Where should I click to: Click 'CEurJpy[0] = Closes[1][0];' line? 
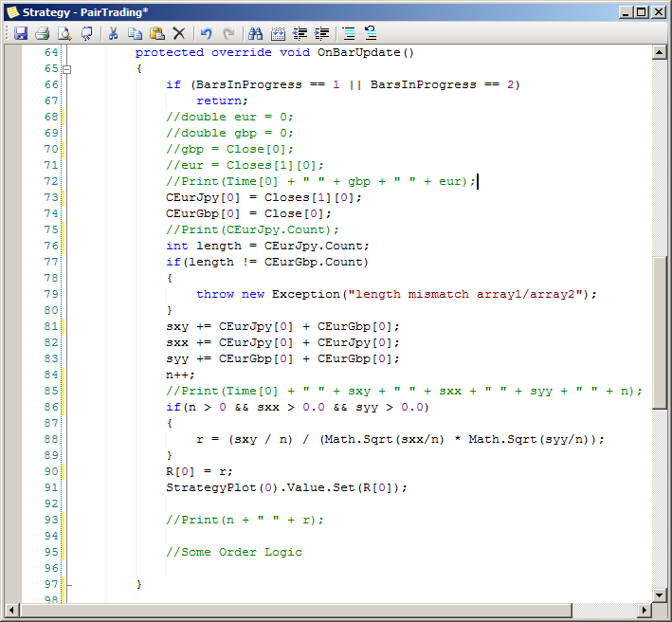click(263, 197)
